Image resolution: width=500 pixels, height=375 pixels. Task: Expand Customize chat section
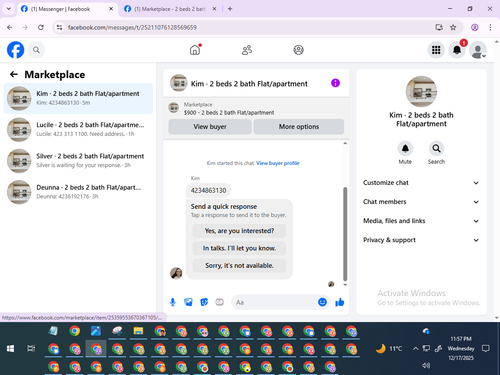pyautogui.click(x=421, y=183)
